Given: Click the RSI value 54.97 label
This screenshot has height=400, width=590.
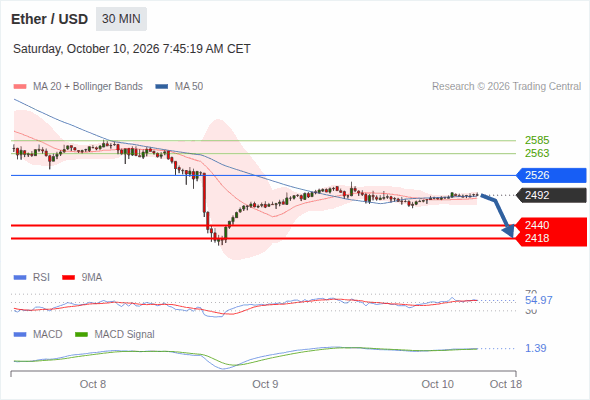Looking at the screenshot, I should click(538, 300).
